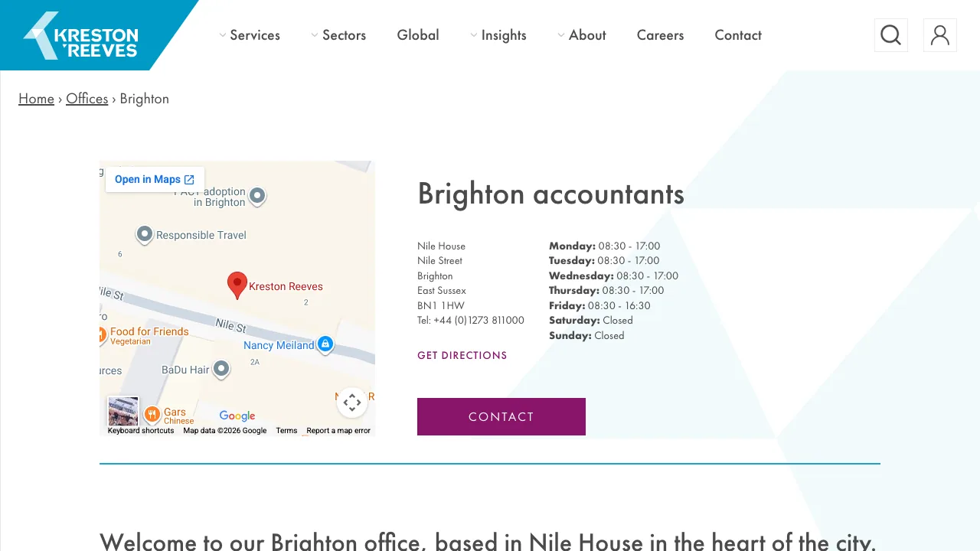This screenshot has width=980, height=551.
Task: Expand the Sectors dropdown menu
Action: (x=338, y=35)
